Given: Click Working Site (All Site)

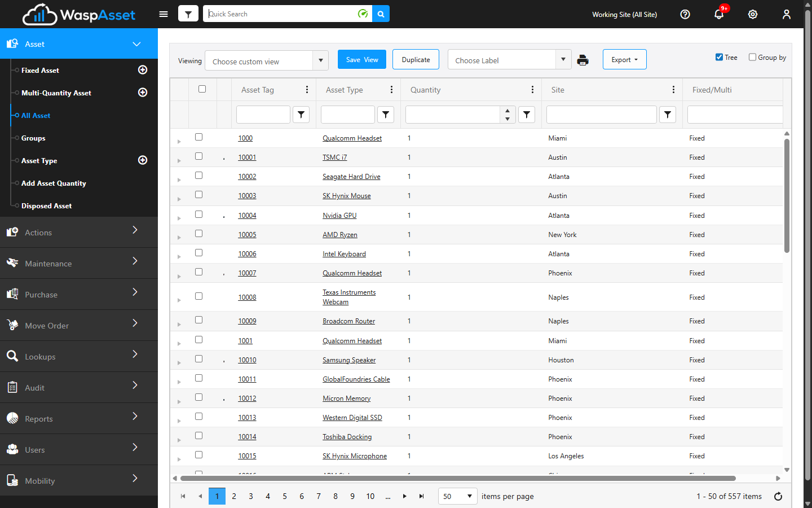Looking at the screenshot, I should point(624,14).
